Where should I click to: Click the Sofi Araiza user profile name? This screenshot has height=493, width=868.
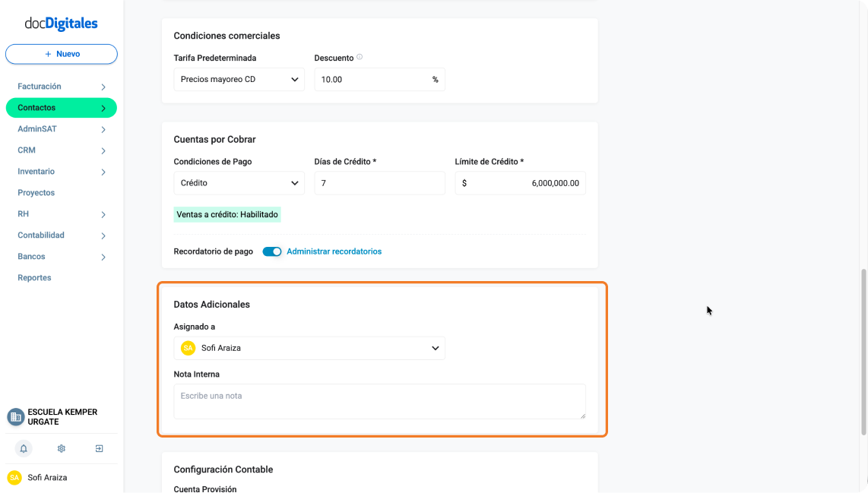(47, 478)
